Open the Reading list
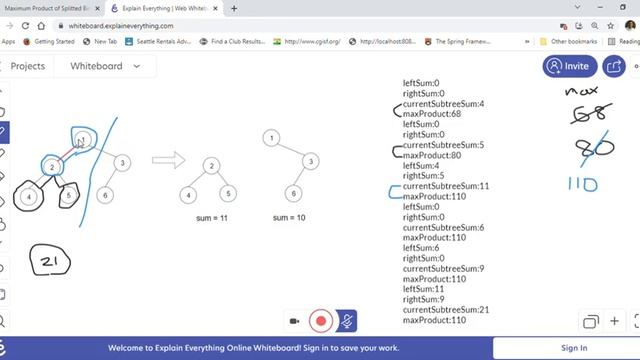The width and height of the screenshot is (640, 360). tap(624, 42)
